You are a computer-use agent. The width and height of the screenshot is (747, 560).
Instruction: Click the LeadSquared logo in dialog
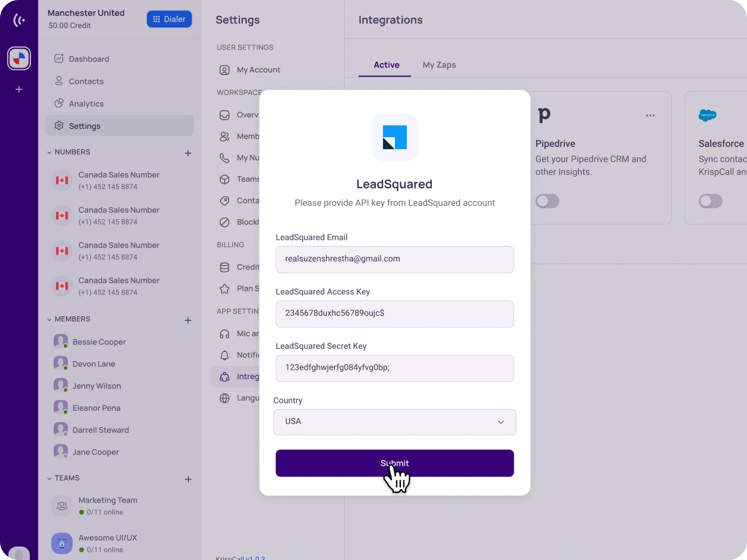pos(395,137)
